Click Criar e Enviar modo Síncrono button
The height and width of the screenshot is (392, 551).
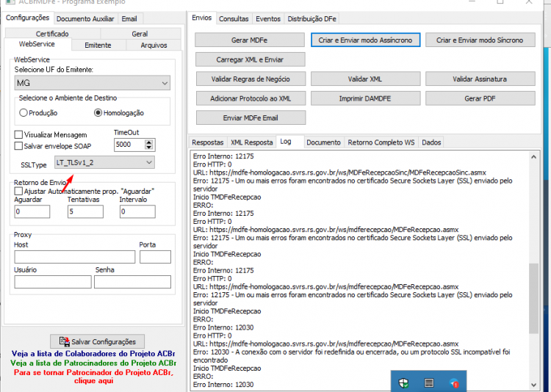point(480,40)
